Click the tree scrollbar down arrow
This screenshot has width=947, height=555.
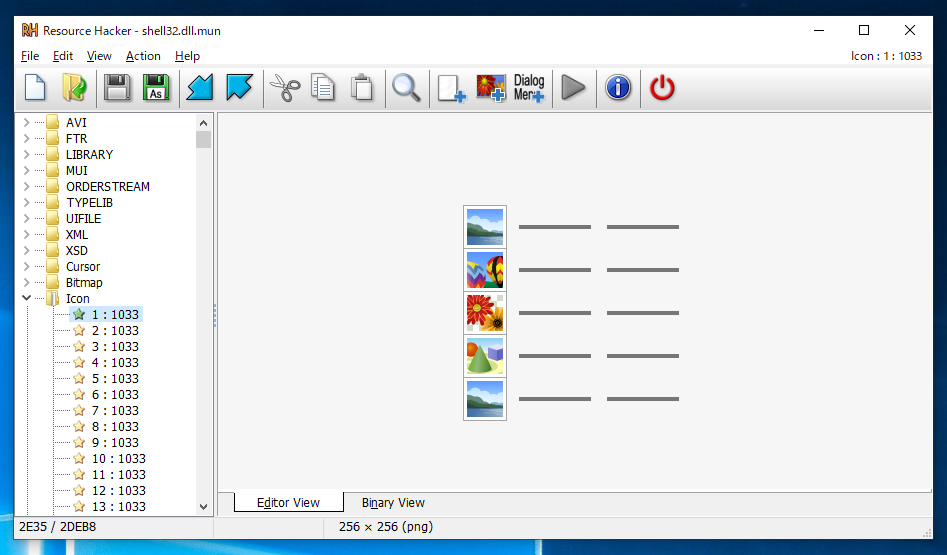pos(204,507)
